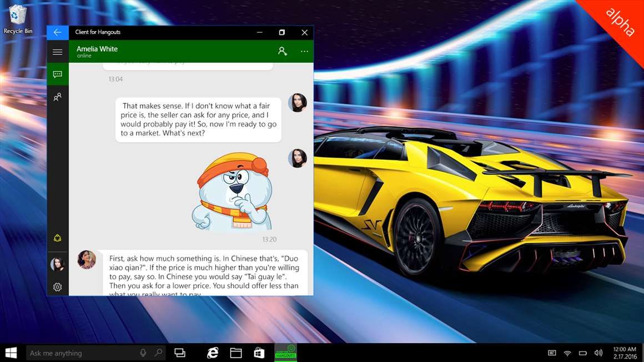This screenshot has height=362, width=644.
Task: Open the Windows Store from the taskbar
Action: pos(259,352)
